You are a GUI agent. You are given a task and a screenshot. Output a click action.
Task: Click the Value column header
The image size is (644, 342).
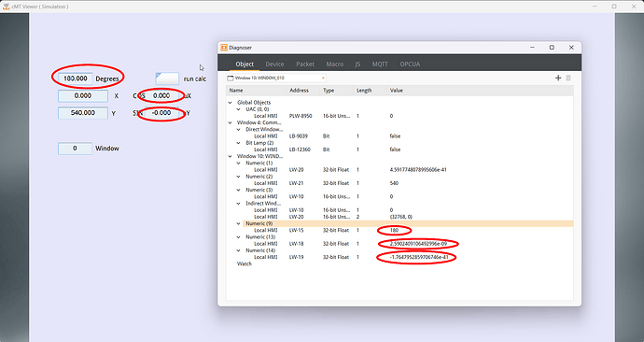coord(397,91)
